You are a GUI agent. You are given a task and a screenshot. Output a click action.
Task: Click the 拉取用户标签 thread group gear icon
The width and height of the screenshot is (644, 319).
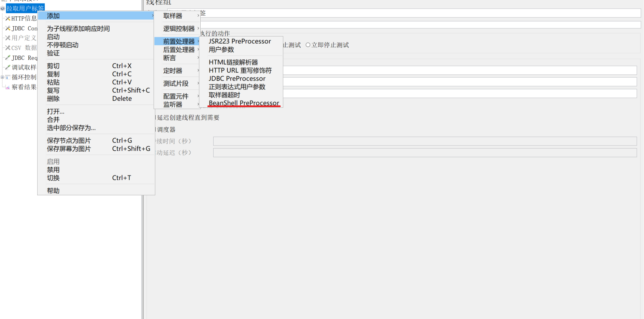click(x=3, y=9)
